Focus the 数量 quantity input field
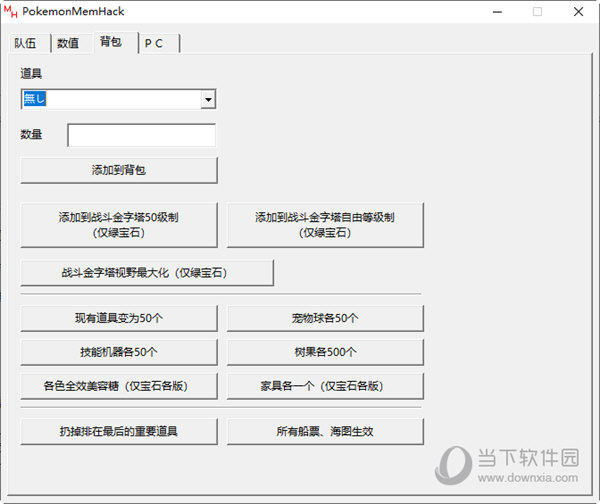Screen dimensions: 600x504 click(141, 135)
